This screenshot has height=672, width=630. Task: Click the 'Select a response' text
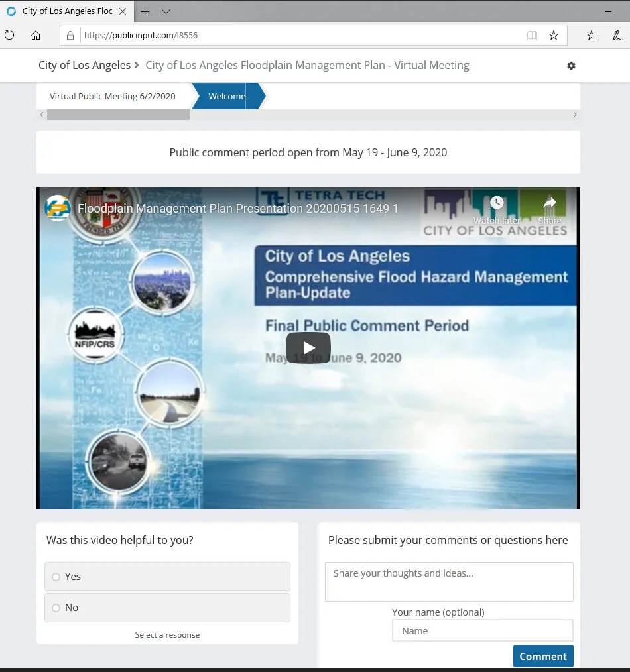(x=167, y=635)
